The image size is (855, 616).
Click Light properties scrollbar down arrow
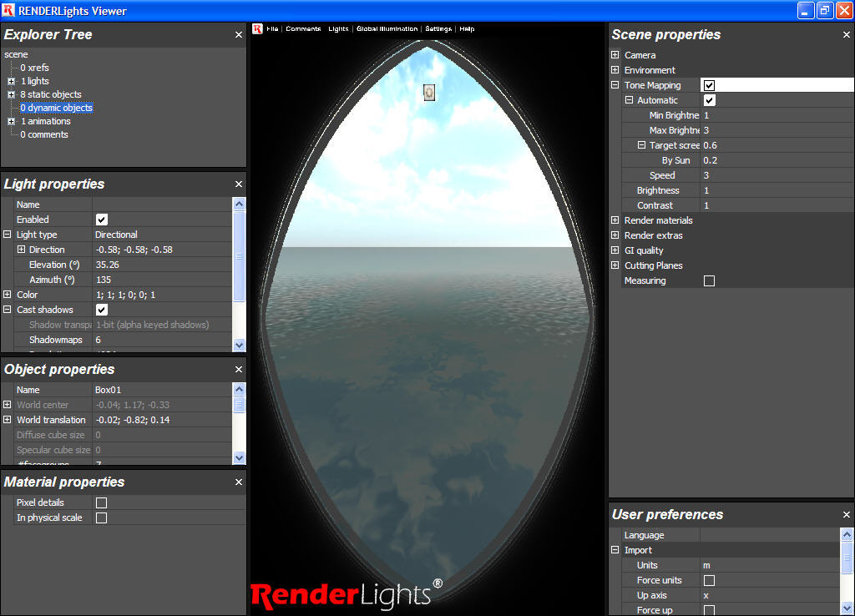click(239, 346)
